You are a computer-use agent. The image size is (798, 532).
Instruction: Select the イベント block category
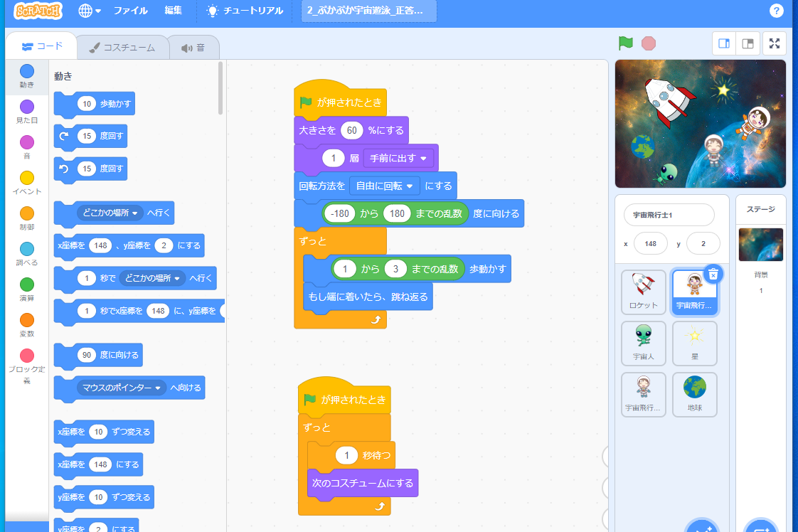27,183
